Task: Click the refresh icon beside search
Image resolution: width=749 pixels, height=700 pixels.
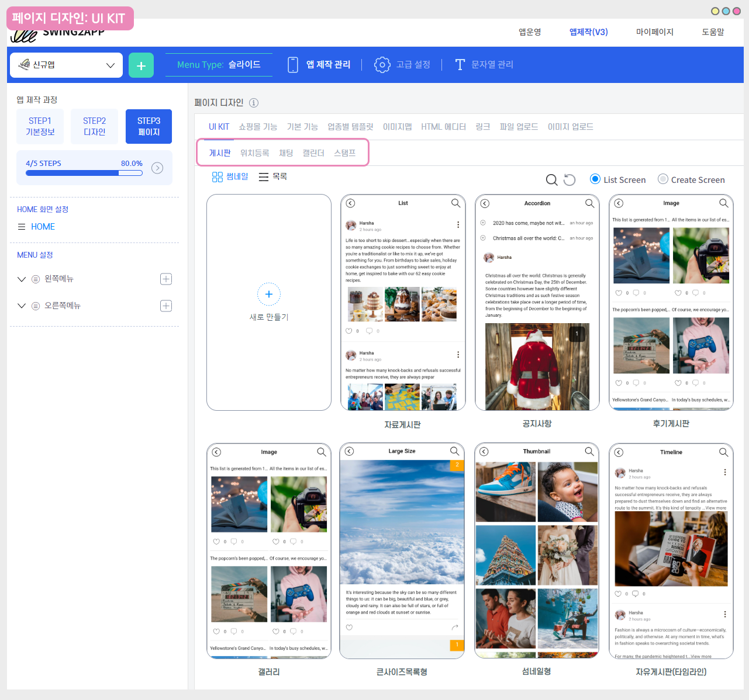Action: 569,180
